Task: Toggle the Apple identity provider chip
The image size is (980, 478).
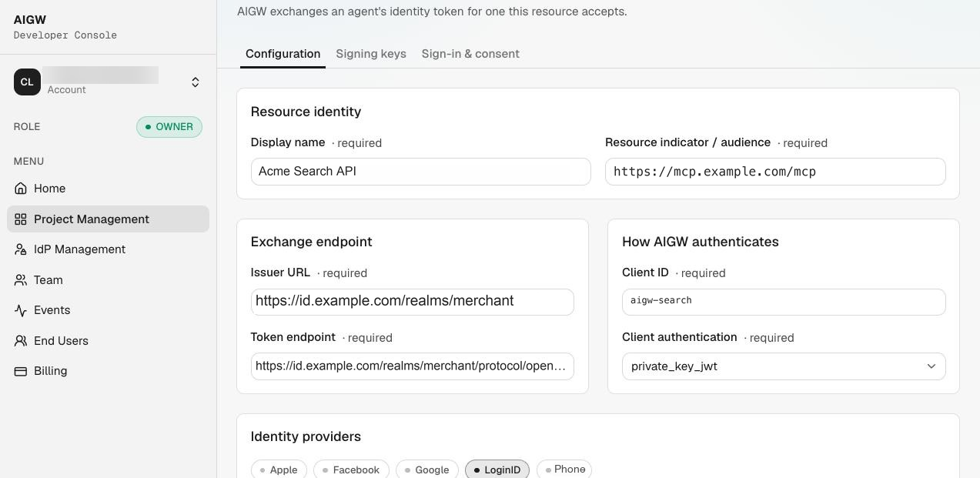Action: (x=279, y=470)
